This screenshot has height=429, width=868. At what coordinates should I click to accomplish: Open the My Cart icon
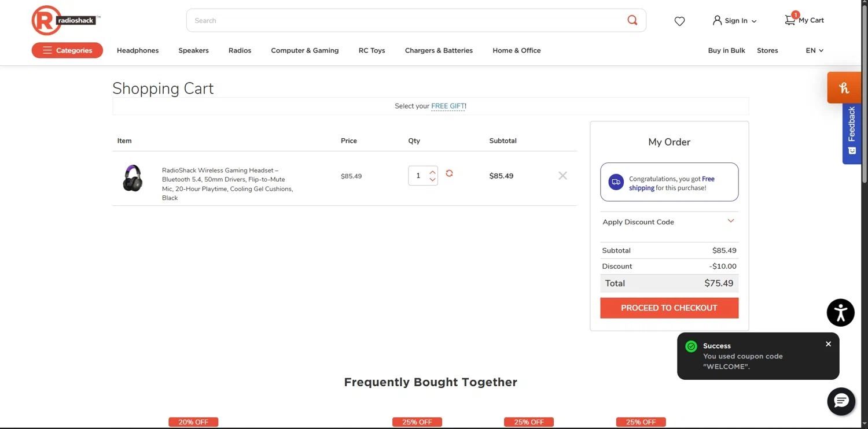click(790, 20)
